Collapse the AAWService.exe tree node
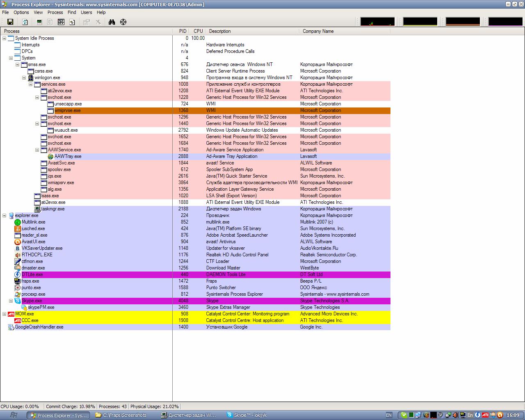The width and height of the screenshot is (525, 420). (x=37, y=150)
